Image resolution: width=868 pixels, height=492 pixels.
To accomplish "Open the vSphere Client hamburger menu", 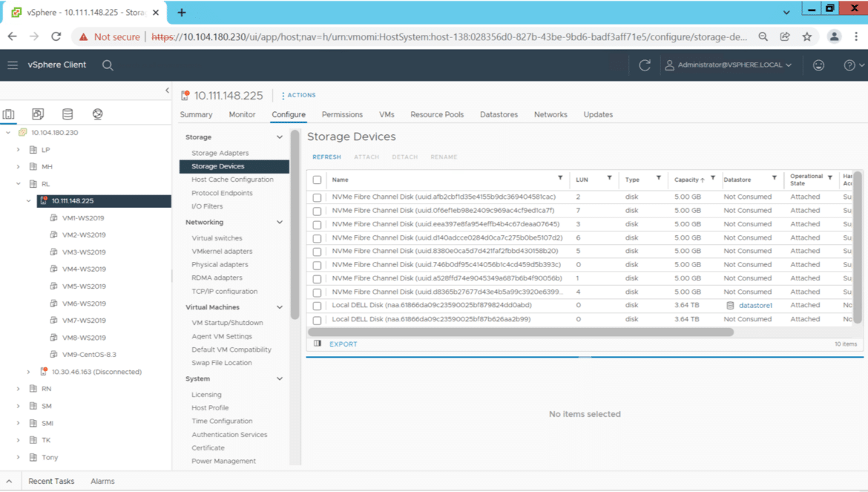I will tap(13, 65).
